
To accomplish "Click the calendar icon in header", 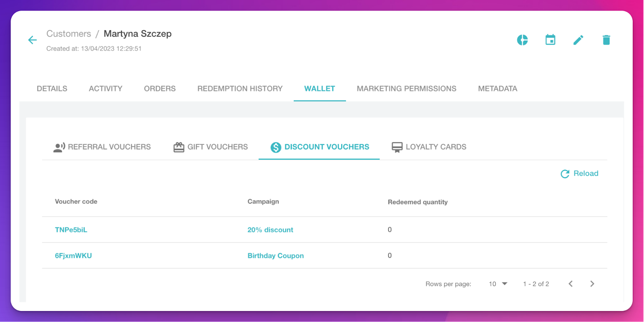I will point(550,40).
